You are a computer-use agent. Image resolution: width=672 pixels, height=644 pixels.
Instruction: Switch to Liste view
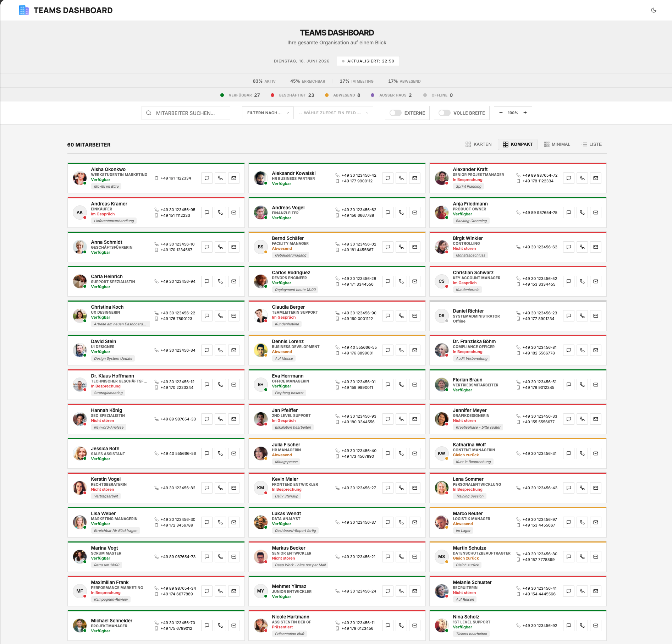(x=591, y=144)
